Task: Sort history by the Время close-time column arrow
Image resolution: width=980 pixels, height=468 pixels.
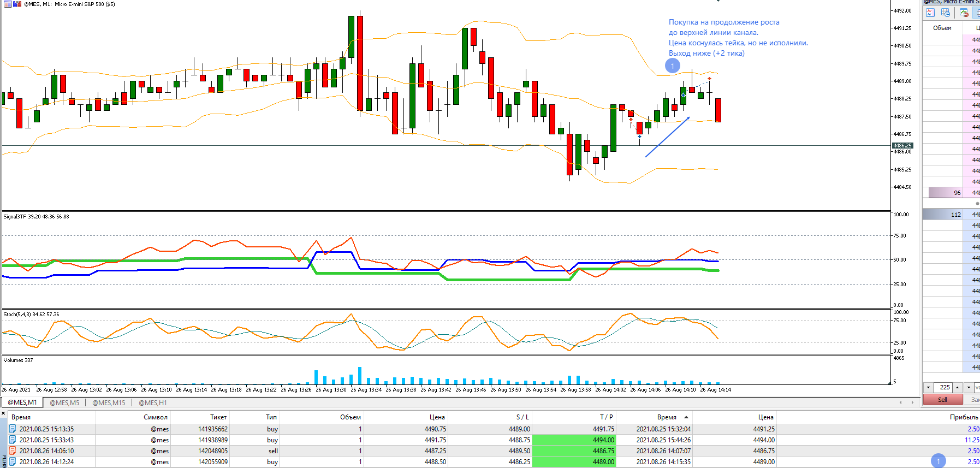Action: point(686,417)
